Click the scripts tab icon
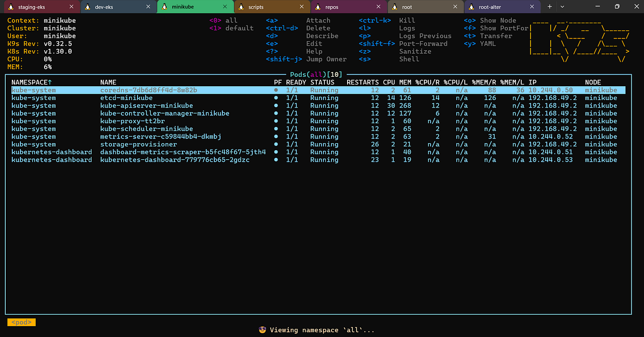644x337 pixels. point(241,7)
